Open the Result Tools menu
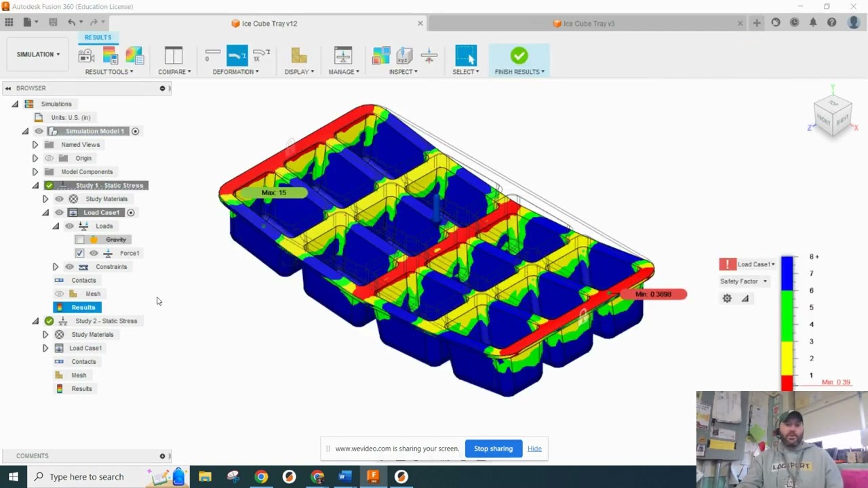Image resolution: width=868 pixels, height=488 pixels. (109, 72)
